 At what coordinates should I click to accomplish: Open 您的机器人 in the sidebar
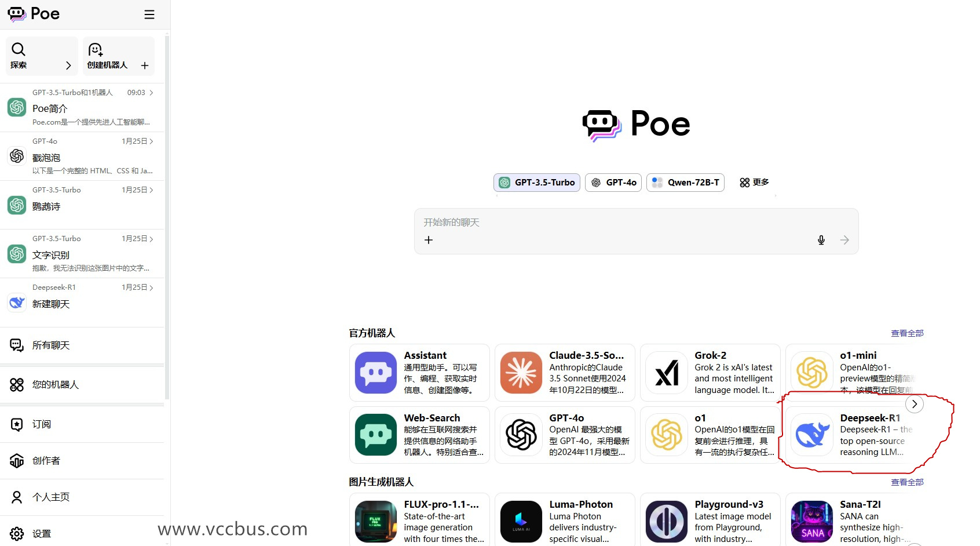click(55, 385)
